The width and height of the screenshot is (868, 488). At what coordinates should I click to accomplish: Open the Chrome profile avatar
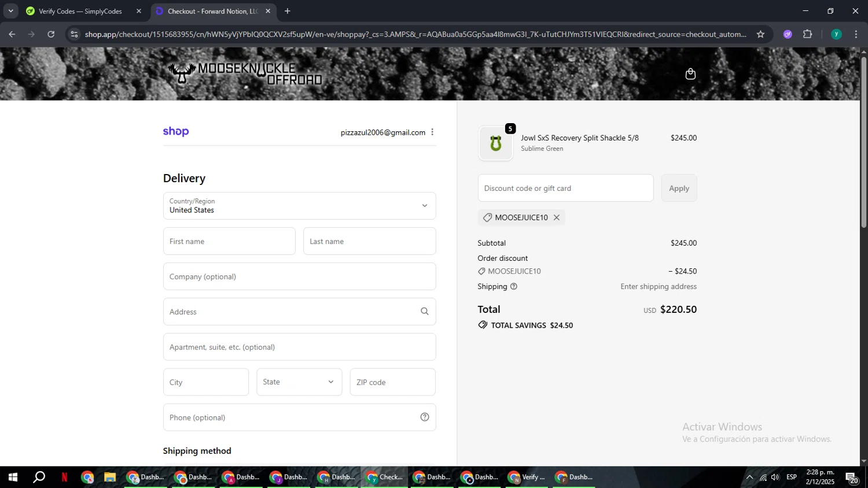836,34
